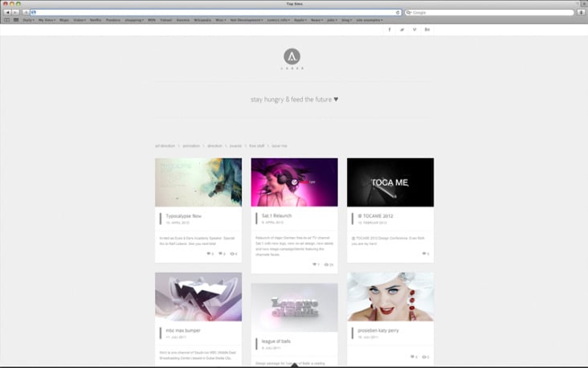
Task: Click the views eye icon on prosieben katy perry card
Action: click(x=424, y=357)
